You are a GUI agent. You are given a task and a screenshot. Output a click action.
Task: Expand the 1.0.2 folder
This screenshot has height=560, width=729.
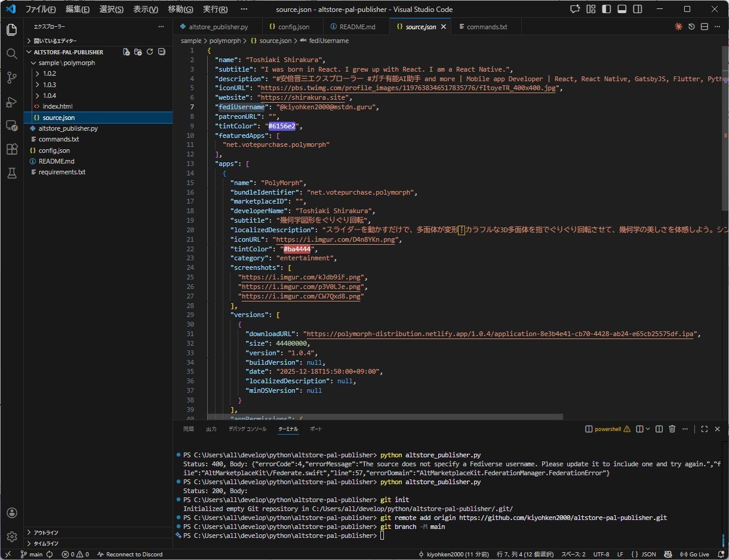(x=49, y=74)
